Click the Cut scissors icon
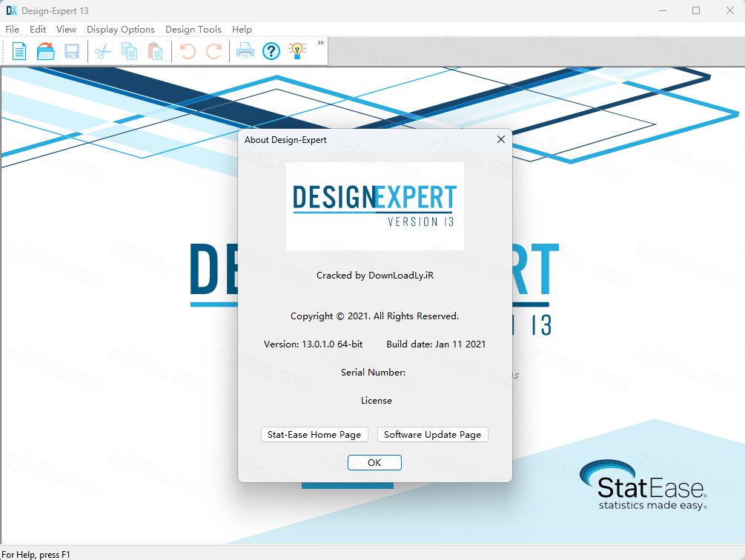Screen dimensions: 745x560 point(102,51)
